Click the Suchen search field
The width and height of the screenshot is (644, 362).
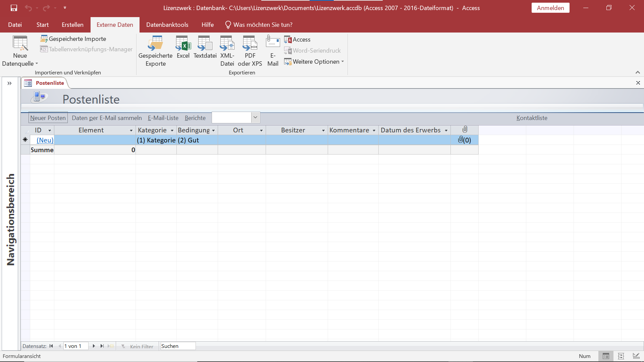click(x=178, y=346)
